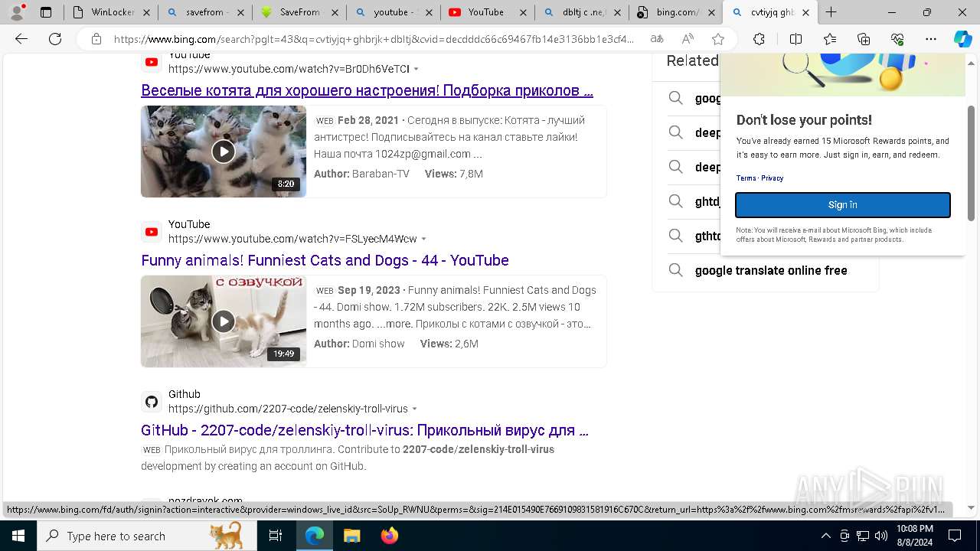Open Browser essentials heart icon
Screen dimensions: 980x551
point(897,39)
